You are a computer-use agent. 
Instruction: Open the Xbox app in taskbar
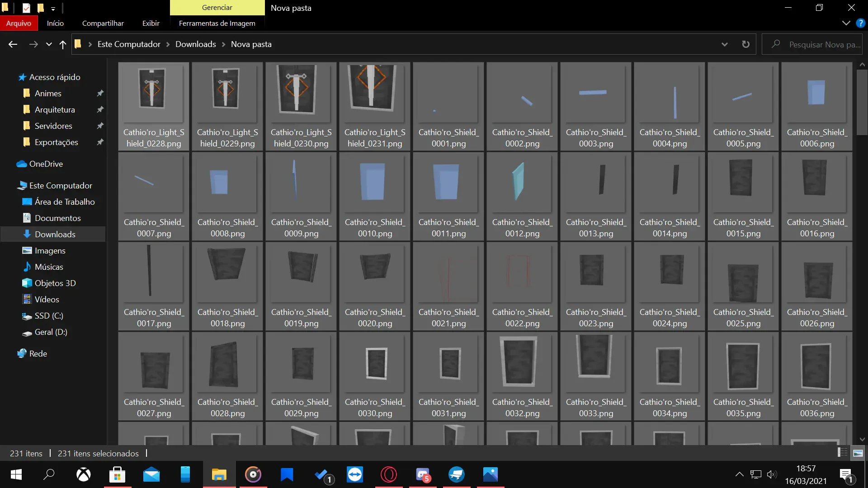tap(83, 474)
